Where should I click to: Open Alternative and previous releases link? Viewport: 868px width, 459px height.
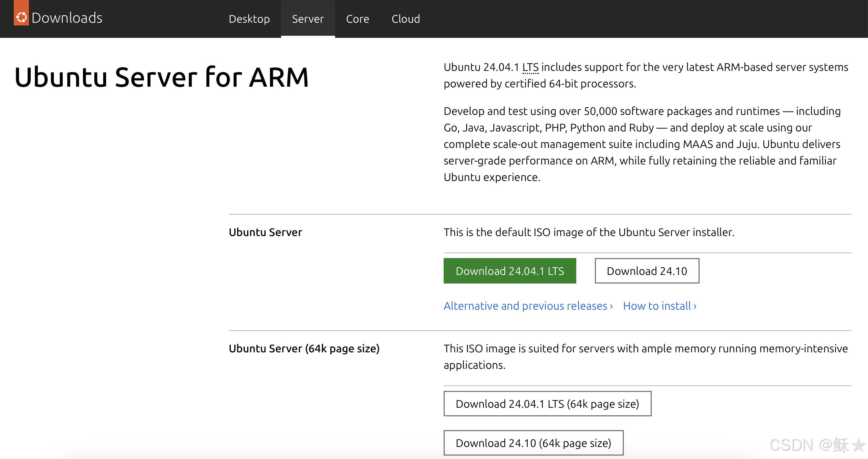coord(525,306)
